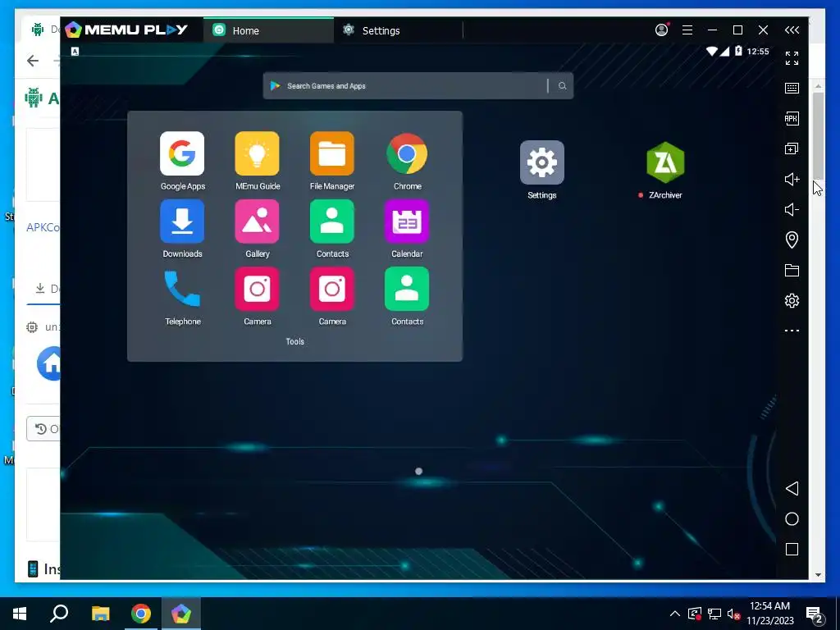Open File Explorer from taskbar

tap(100, 614)
